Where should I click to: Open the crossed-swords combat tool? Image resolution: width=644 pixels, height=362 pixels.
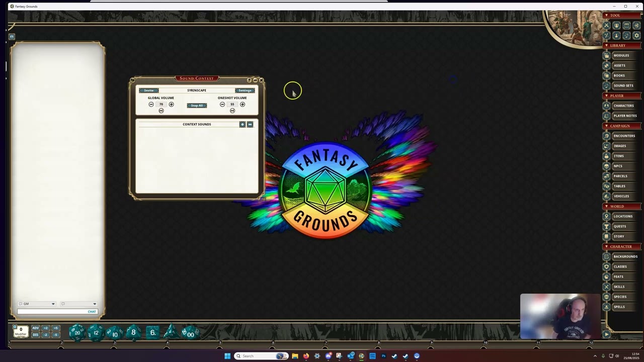[606, 26]
